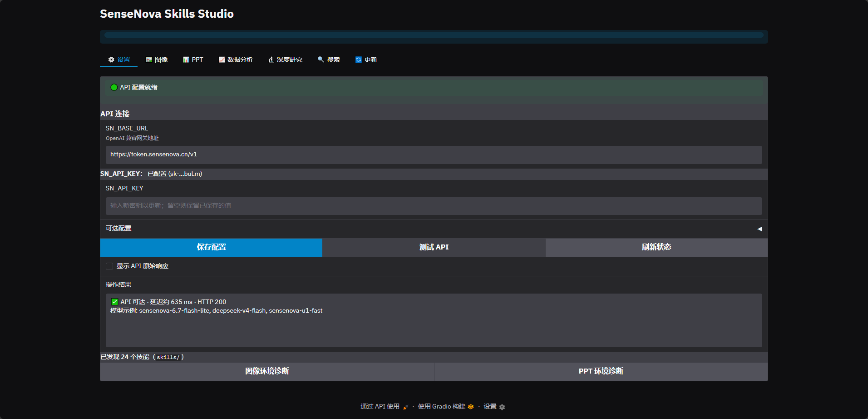
Task: Expand the 可选配置 section arrow
Action: [759, 229]
